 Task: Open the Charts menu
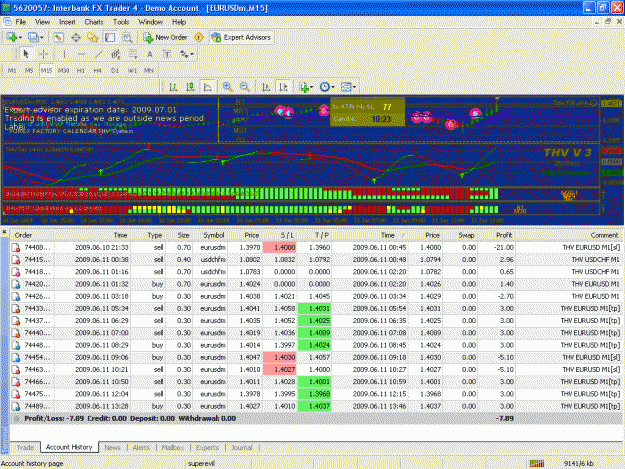[x=94, y=22]
